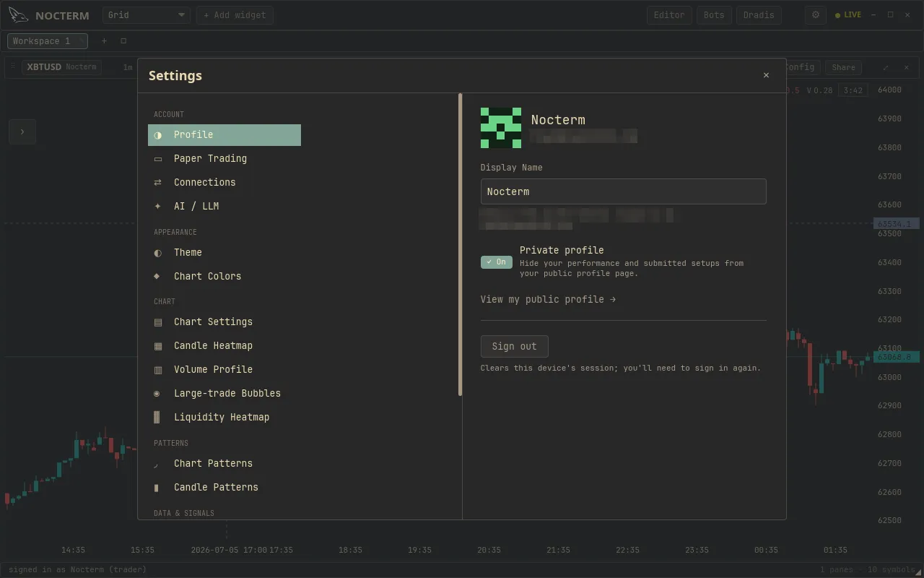
Task: Open the Dradis button in top bar
Action: tap(759, 15)
